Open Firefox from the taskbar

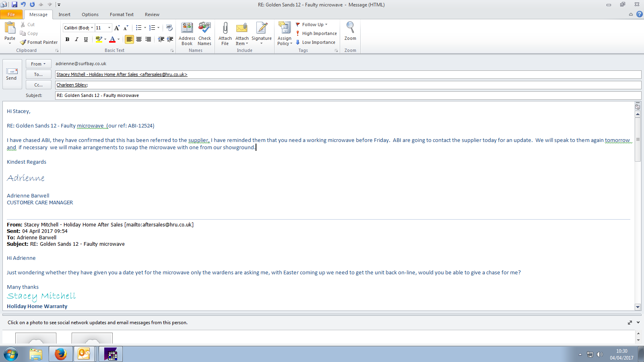pos(61,354)
